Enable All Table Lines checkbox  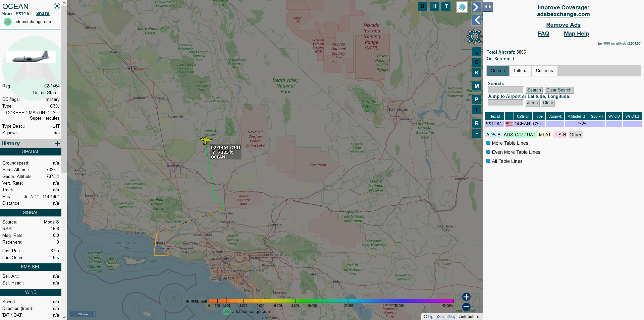click(488, 161)
